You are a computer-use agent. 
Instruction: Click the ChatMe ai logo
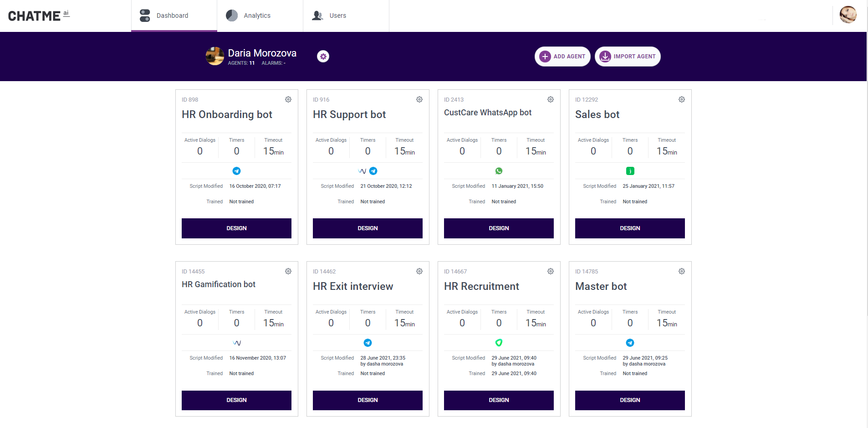[39, 16]
